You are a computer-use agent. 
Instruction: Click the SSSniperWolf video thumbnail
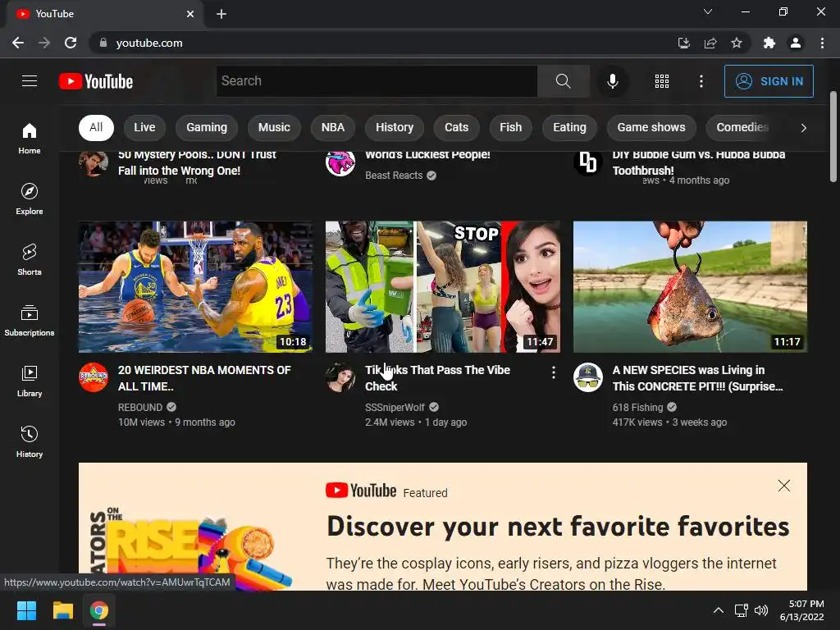point(443,286)
